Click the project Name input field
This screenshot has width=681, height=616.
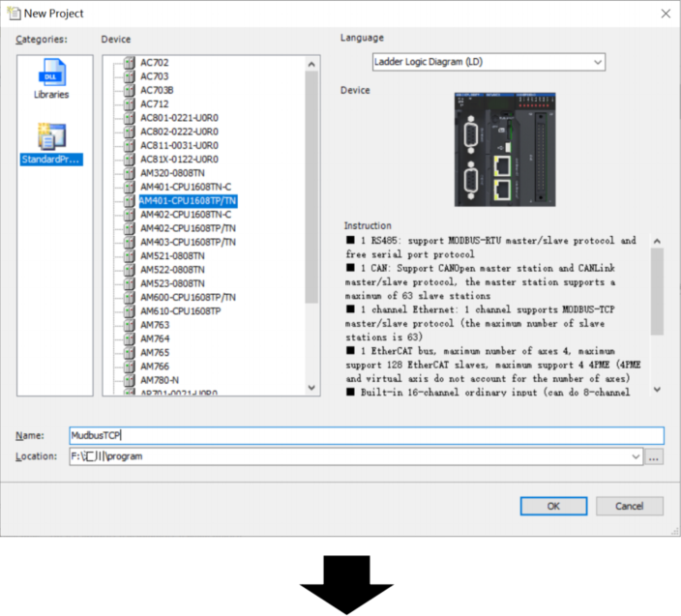366,436
